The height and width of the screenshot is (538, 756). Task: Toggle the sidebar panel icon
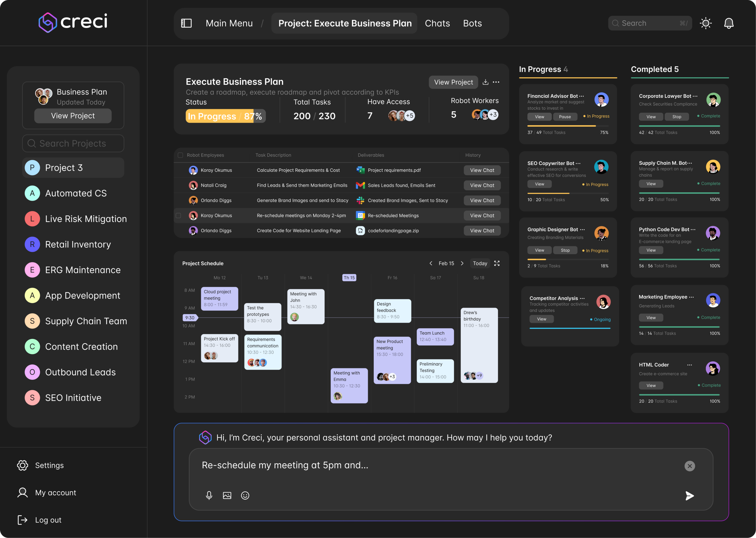[186, 23]
